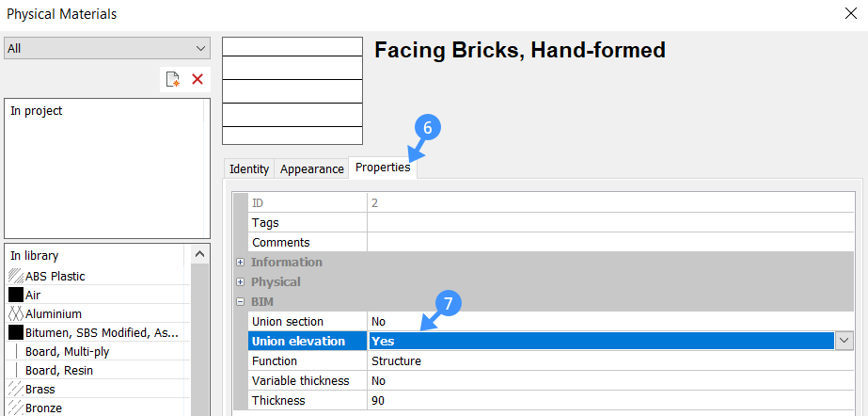
Task: Switch to the Identity tab
Action: [x=249, y=169]
